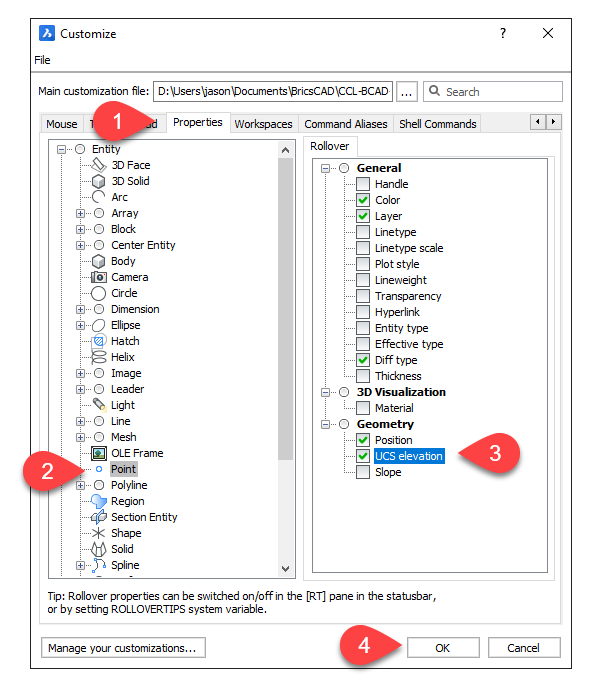Enable the Material checkbox
The width and height of the screenshot is (592, 698).
[363, 408]
